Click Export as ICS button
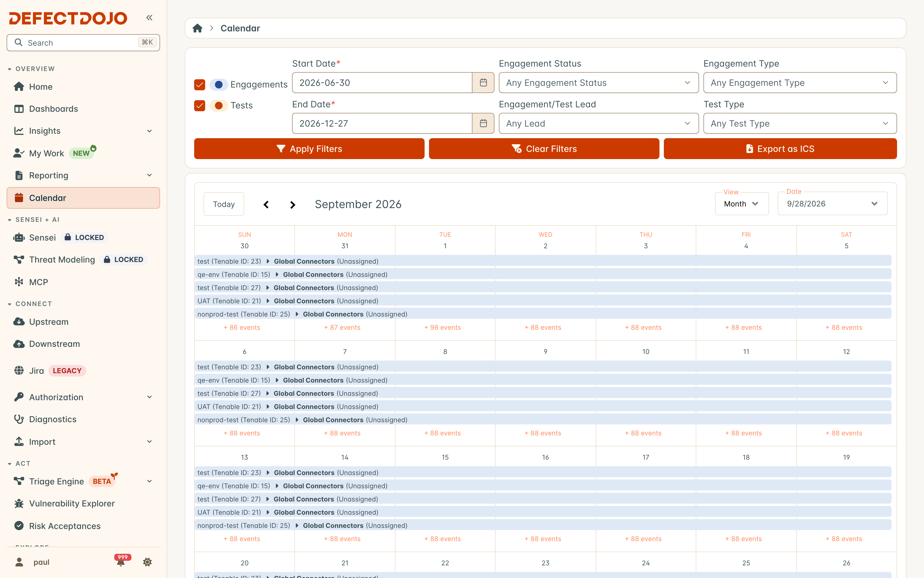The image size is (924, 578). 780,149
